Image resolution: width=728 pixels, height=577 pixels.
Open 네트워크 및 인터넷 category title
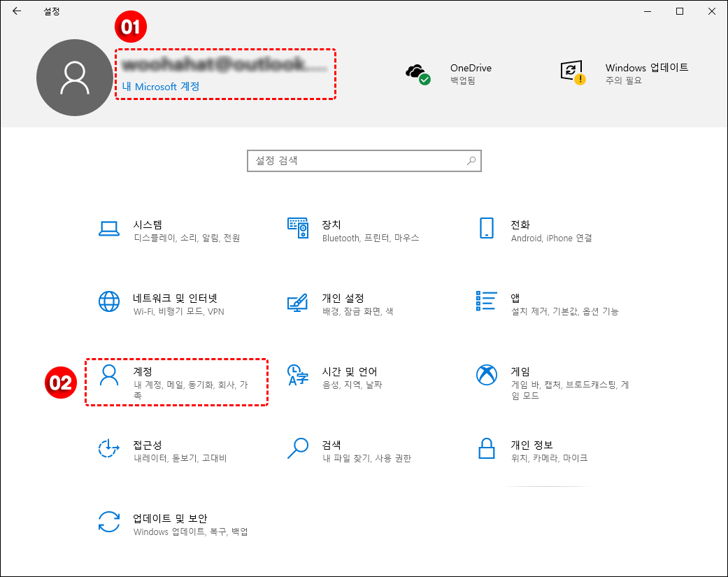click(175, 298)
